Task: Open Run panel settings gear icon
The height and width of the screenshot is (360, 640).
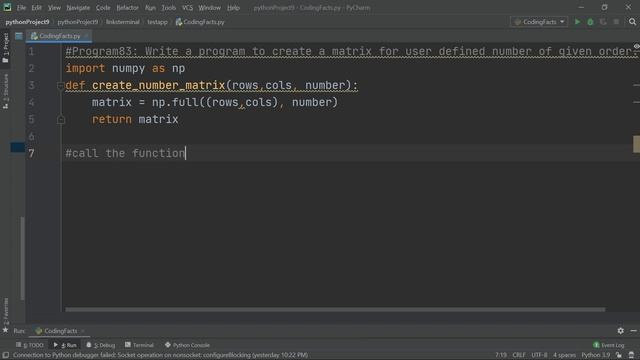Action: click(620, 331)
